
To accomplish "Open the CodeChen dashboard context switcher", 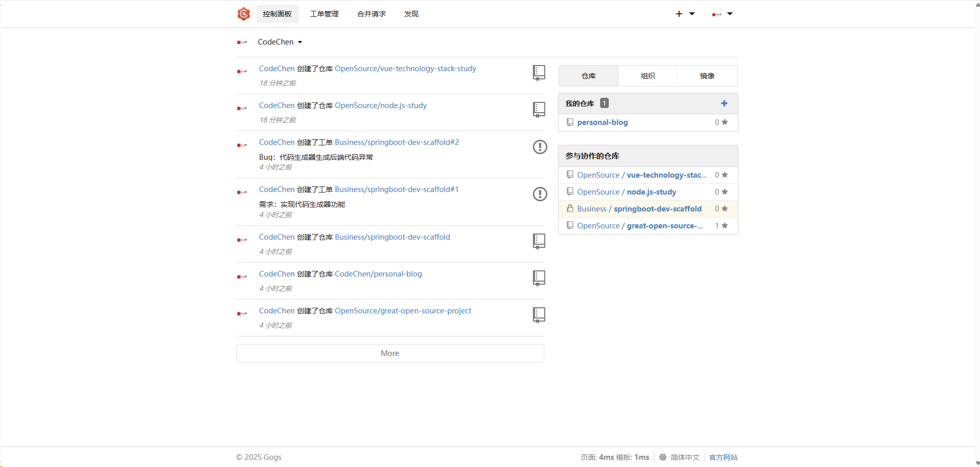I will pyautogui.click(x=280, y=42).
